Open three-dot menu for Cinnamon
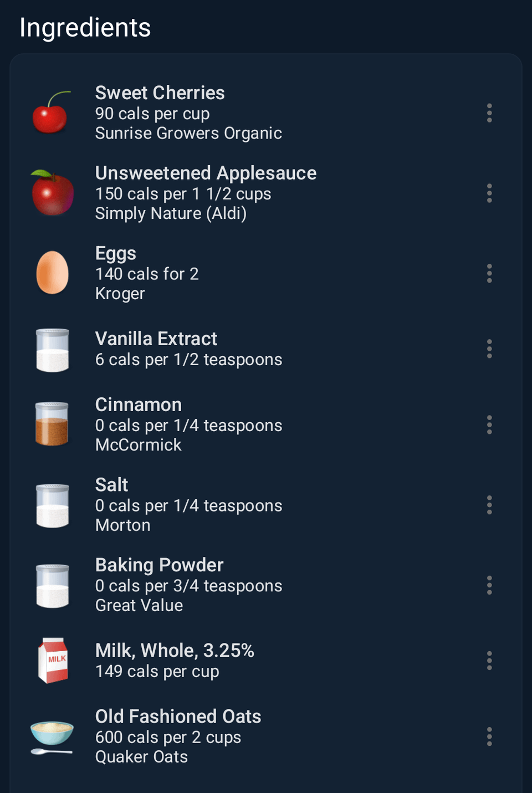This screenshot has width=532, height=793. [x=489, y=425]
